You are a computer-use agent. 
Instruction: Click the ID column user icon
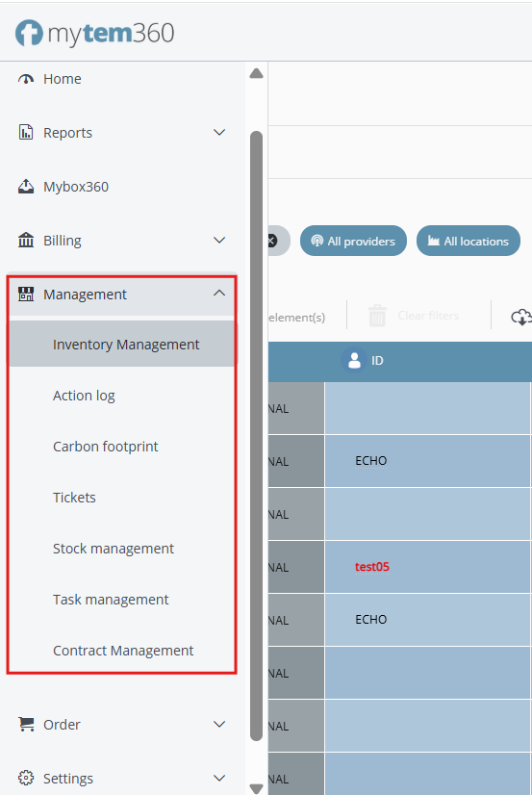[x=354, y=361]
